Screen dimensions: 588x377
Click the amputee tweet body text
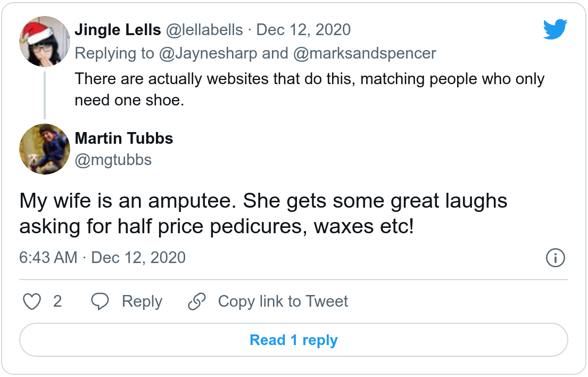coord(263,215)
